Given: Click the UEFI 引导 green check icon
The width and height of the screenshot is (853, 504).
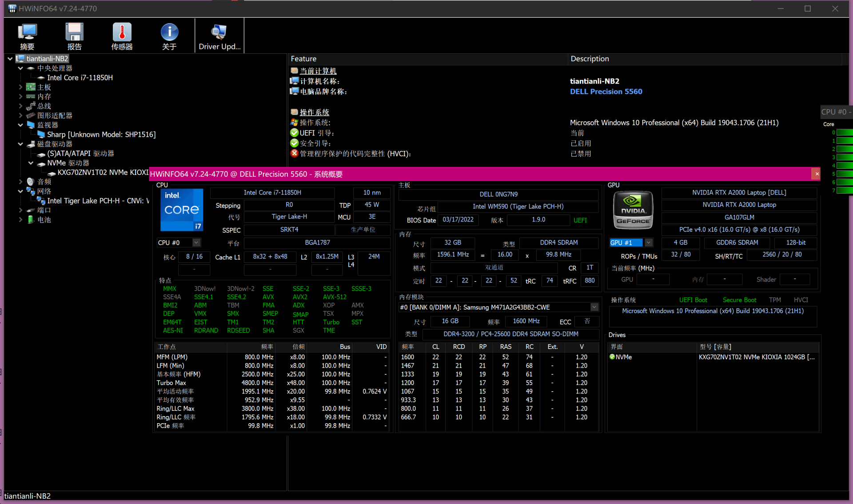Looking at the screenshot, I should [x=294, y=133].
